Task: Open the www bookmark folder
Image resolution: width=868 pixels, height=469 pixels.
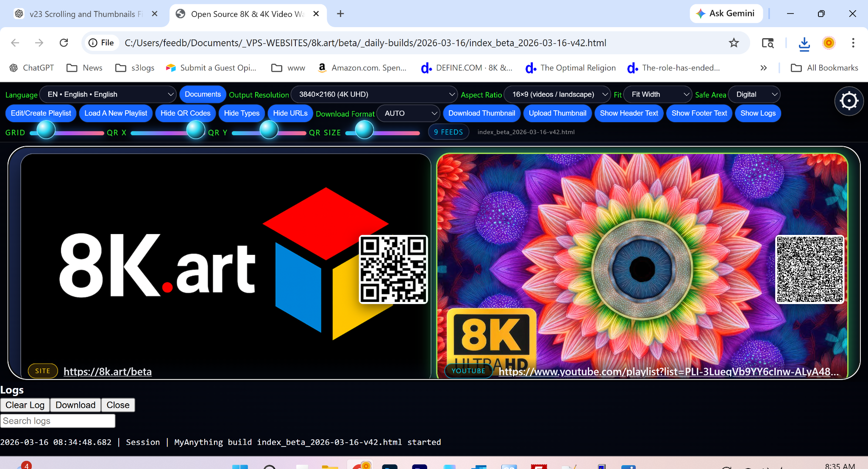Action: pyautogui.click(x=288, y=68)
